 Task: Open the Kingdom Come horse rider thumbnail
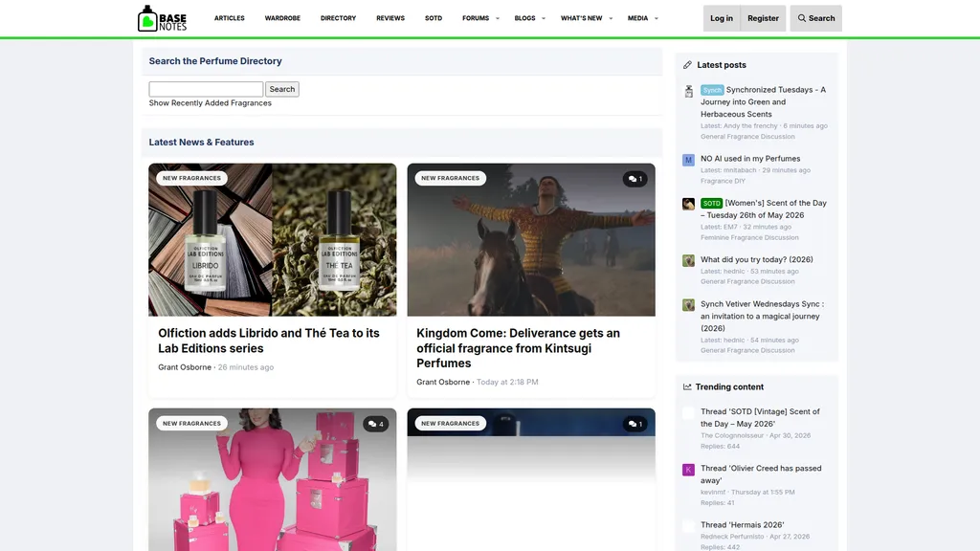pos(531,240)
